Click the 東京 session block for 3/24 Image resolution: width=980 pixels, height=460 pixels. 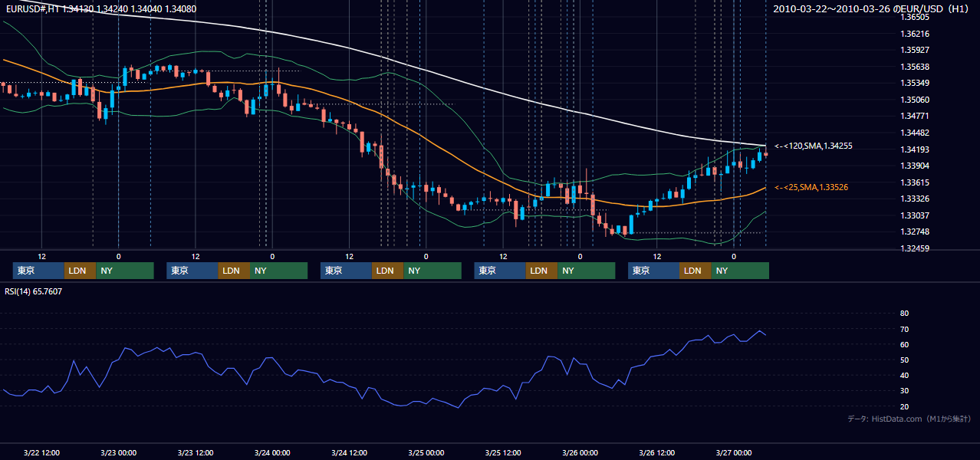tap(346, 271)
